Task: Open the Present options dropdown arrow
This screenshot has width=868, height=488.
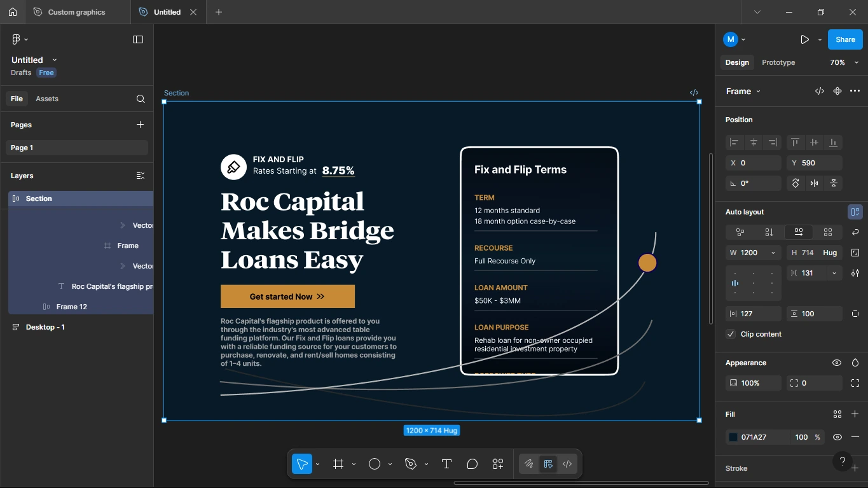Action: pos(820,39)
